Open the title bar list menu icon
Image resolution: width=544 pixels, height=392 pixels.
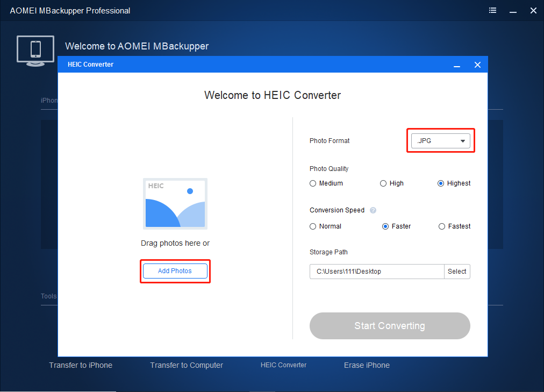point(492,10)
